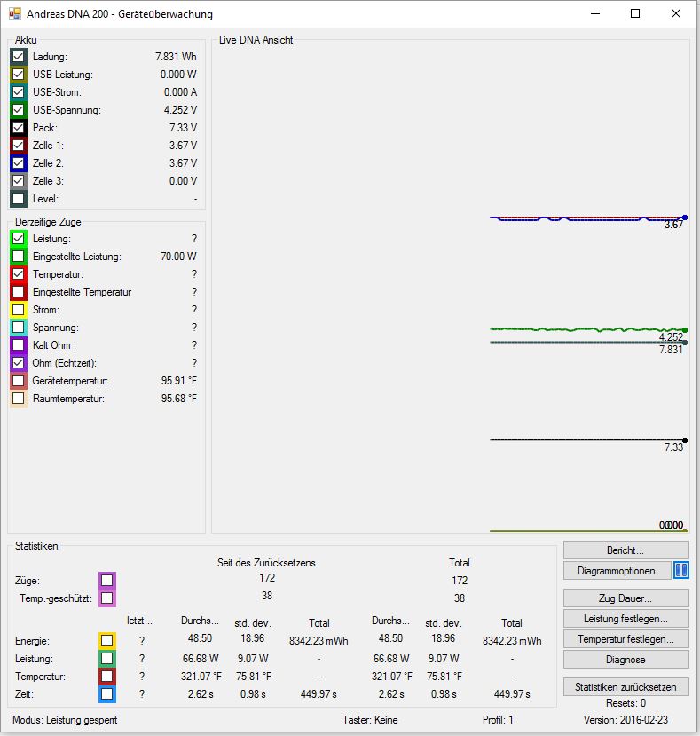700x736 pixels.
Task: Enable the Eingestellte Leistung checkbox
Action: coord(19,257)
